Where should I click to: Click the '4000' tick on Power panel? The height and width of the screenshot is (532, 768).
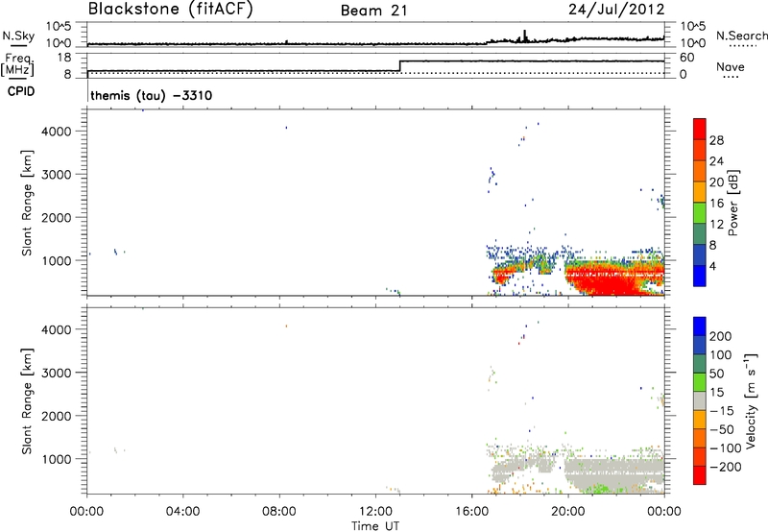click(57, 132)
